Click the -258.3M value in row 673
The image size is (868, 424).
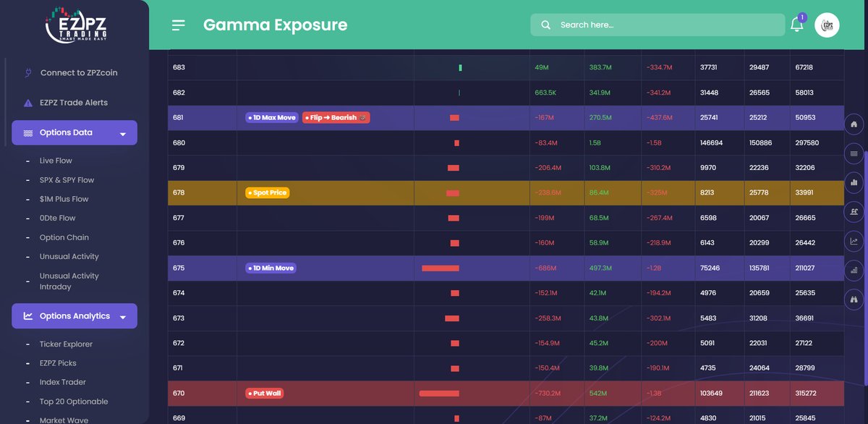pyautogui.click(x=548, y=318)
